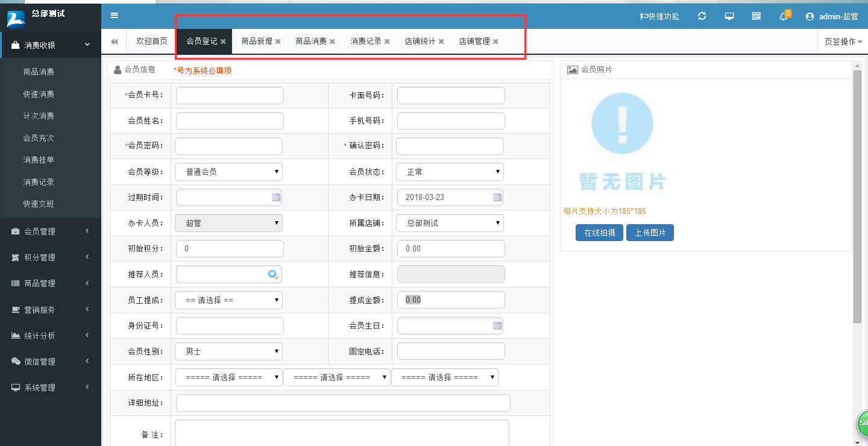Click the refresh icon in the top bar
This screenshot has height=446, width=868.
tap(702, 16)
